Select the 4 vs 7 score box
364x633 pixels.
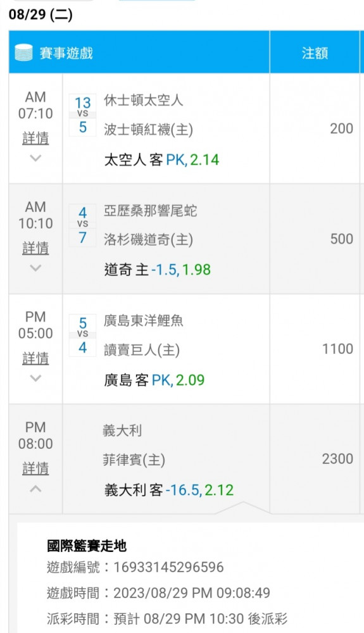coord(82,225)
